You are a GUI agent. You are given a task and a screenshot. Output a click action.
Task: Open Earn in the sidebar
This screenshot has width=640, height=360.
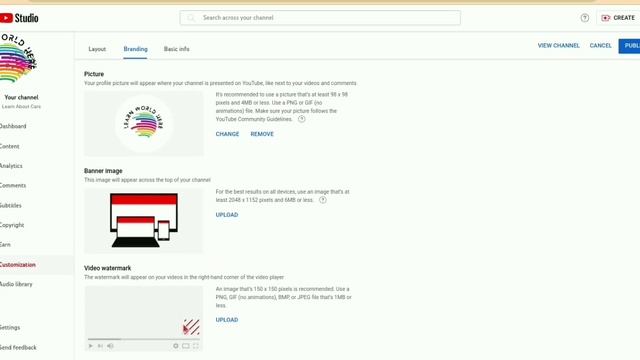pos(6,245)
